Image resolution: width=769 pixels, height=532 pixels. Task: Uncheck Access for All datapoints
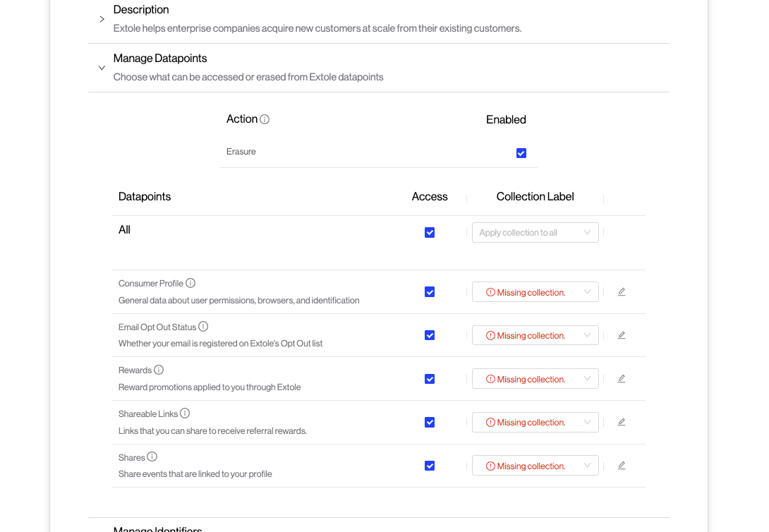tap(430, 233)
